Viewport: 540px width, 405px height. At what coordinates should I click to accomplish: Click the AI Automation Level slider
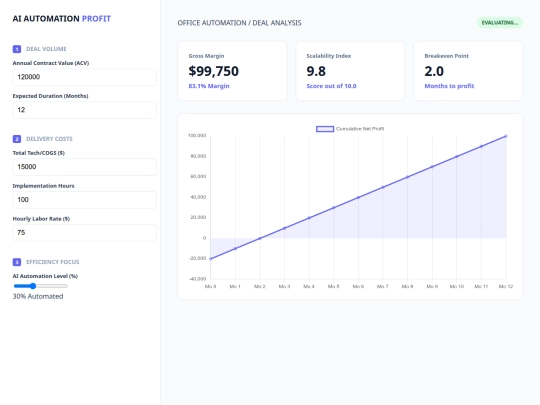click(41, 286)
